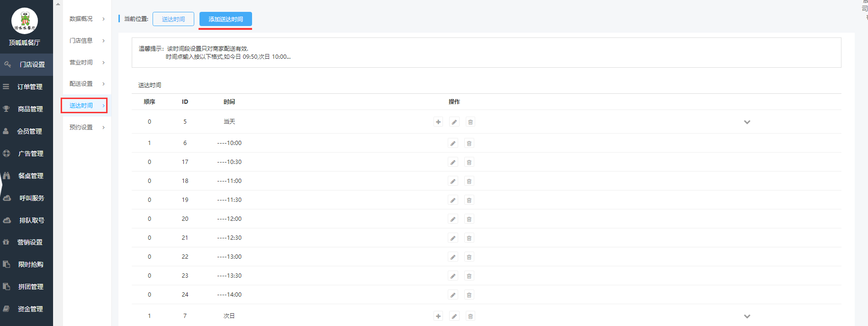This screenshot has width=868, height=326.
Task: Click the 当天 time cell
Action: coord(229,122)
